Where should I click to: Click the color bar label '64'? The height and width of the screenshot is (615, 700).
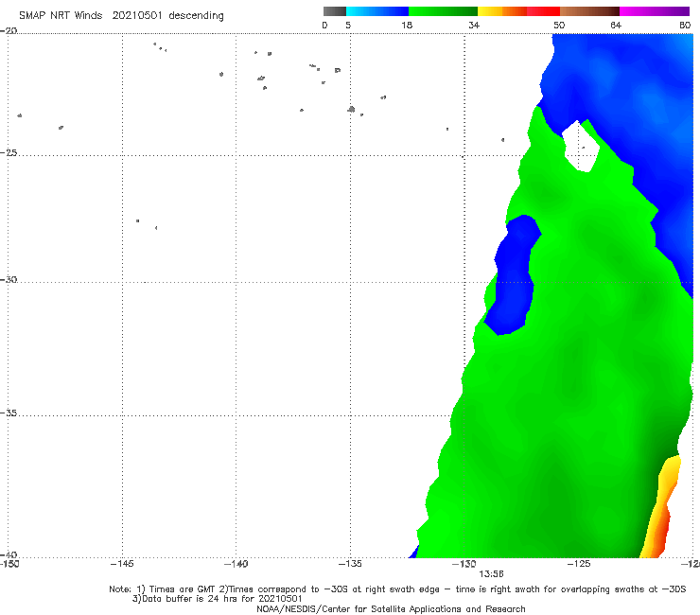[616, 25]
